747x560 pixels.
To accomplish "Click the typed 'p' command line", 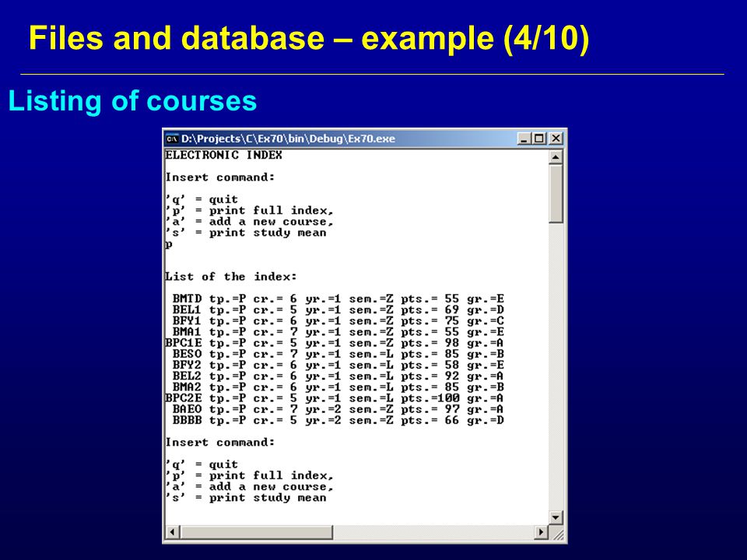I will point(169,245).
